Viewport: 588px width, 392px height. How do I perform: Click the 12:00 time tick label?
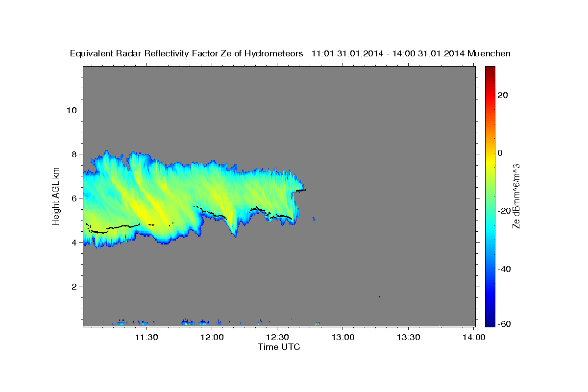pos(212,337)
